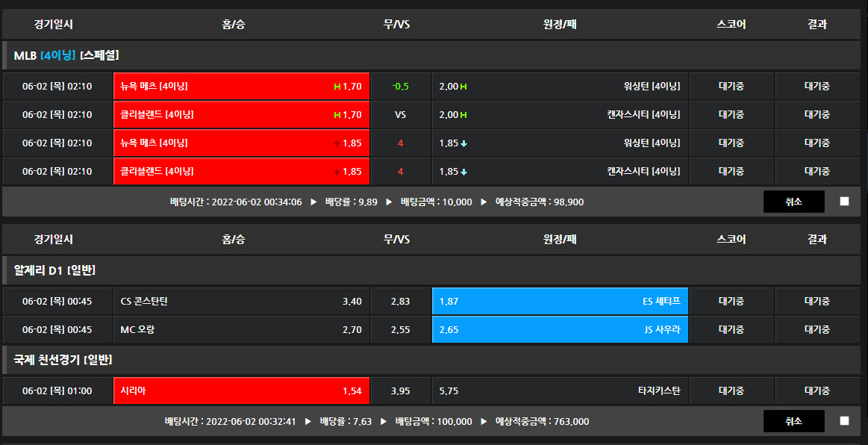Tick the checkbox for the 7.63 odds bet slip
868x445 pixels.
(x=844, y=421)
